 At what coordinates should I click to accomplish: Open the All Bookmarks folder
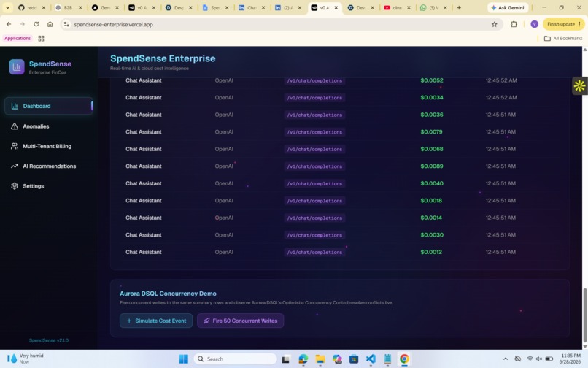coord(563,38)
